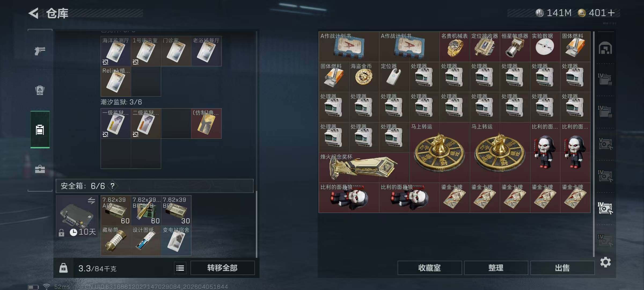Open the warehouse settings gear icon
Viewport: 644px width, 290px height.
click(605, 262)
